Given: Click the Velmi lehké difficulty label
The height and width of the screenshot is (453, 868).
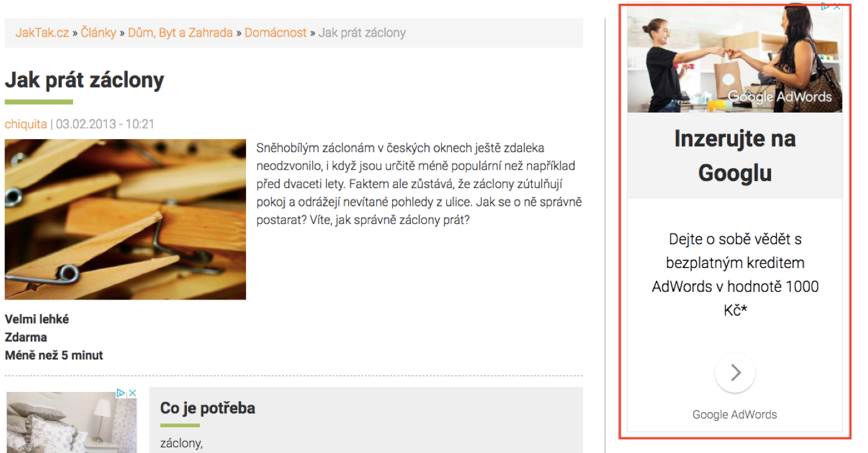Looking at the screenshot, I should pos(37,319).
